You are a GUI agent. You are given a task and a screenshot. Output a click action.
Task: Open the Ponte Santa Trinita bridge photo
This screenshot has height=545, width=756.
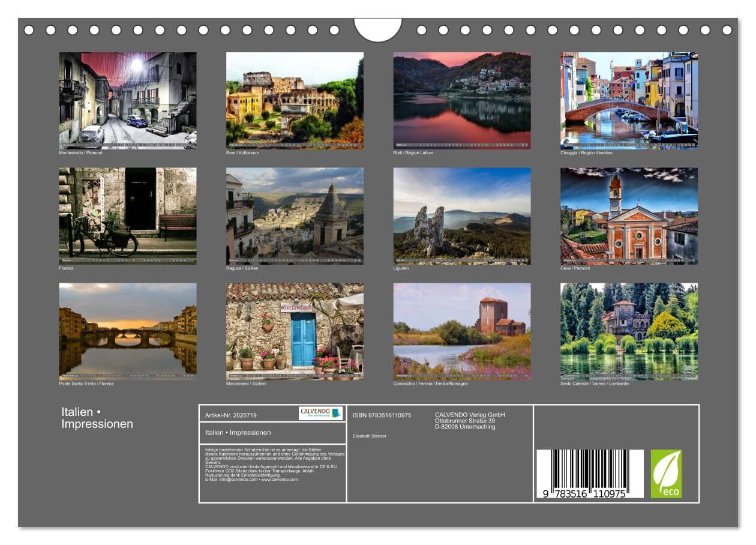point(127,331)
